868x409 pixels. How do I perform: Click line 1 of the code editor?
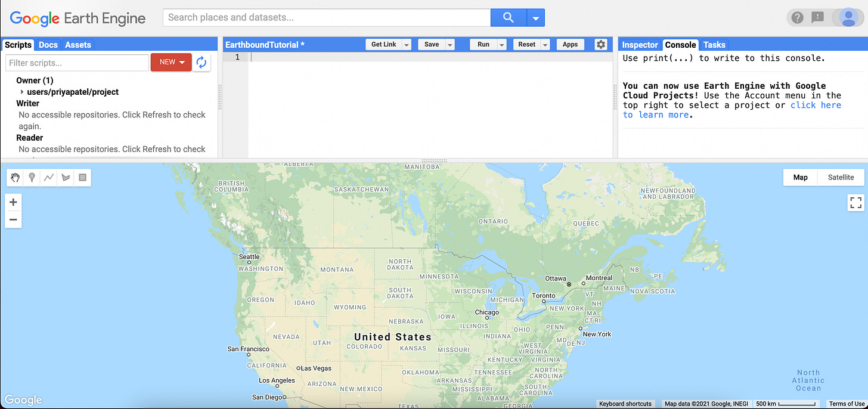[430, 57]
